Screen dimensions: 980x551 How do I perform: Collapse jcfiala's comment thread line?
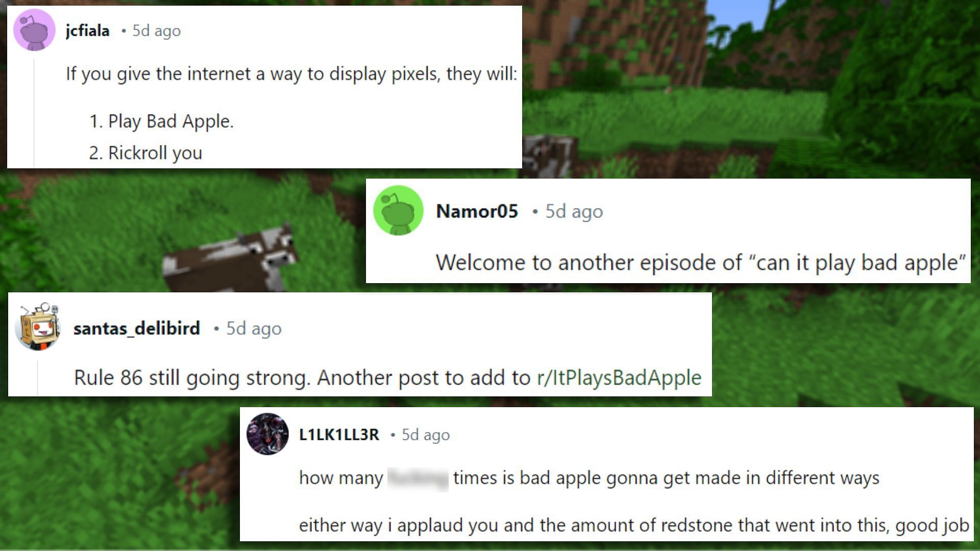pyautogui.click(x=34, y=113)
